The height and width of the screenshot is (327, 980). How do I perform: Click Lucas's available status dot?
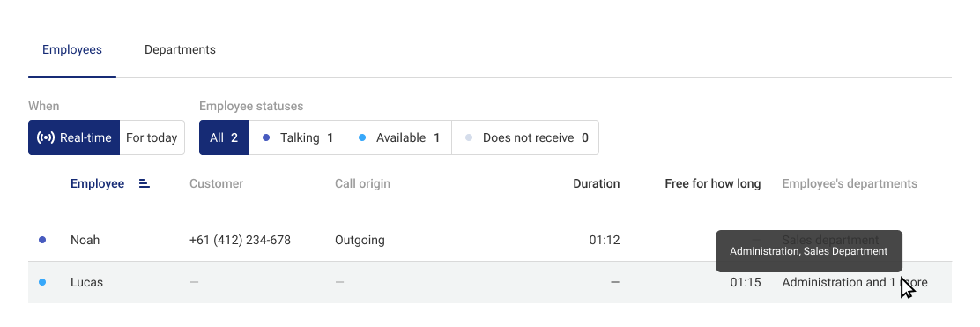click(x=42, y=283)
